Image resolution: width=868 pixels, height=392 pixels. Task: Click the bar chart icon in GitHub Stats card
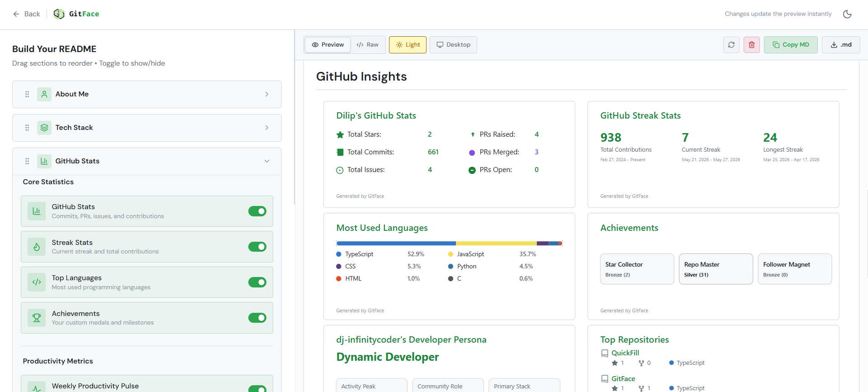(x=37, y=211)
